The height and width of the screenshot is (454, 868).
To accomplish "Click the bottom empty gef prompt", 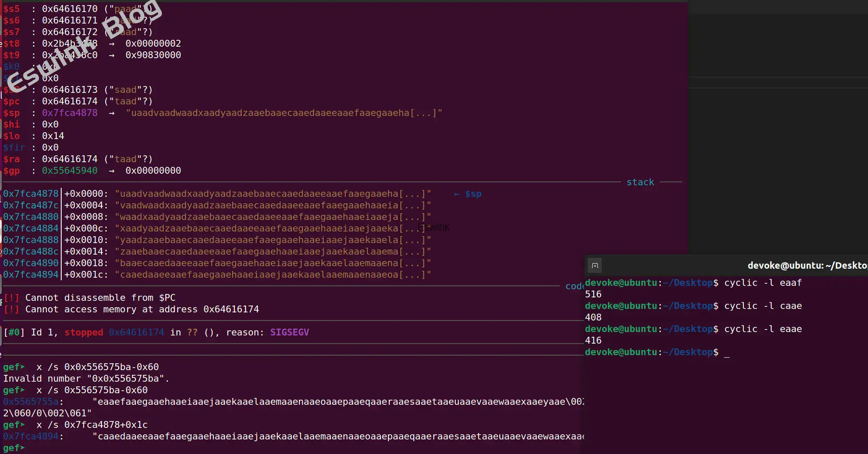I will (x=14, y=448).
